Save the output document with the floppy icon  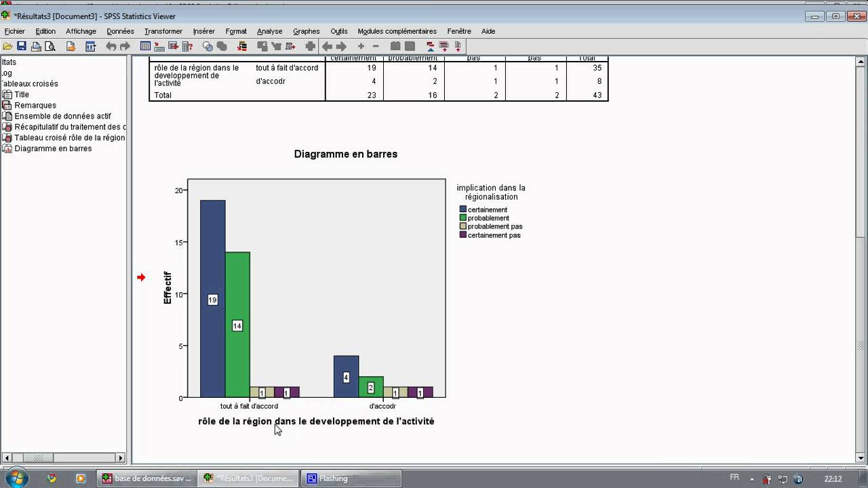click(22, 46)
